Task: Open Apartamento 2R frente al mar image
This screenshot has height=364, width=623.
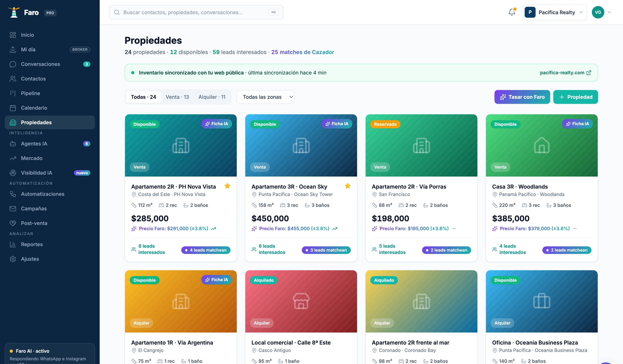Action: pyautogui.click(x=421, y=301)
